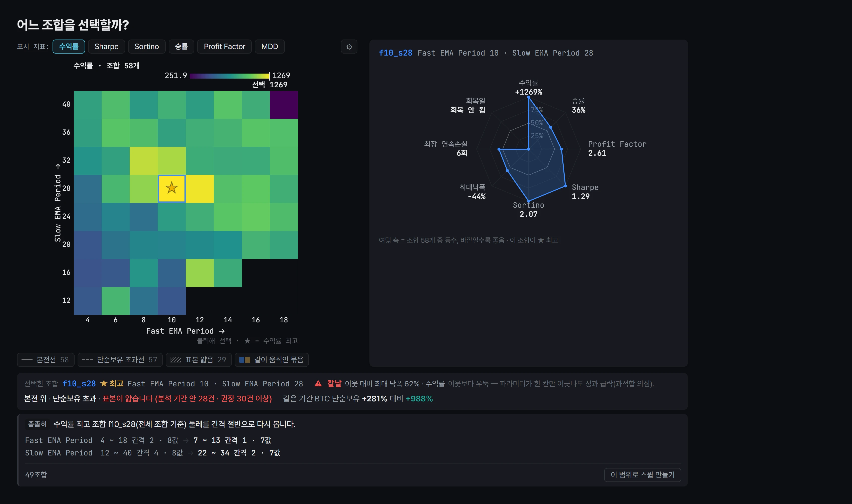Click the 이 범위로 스윕 만들기 button

click(x=643, y=474)
